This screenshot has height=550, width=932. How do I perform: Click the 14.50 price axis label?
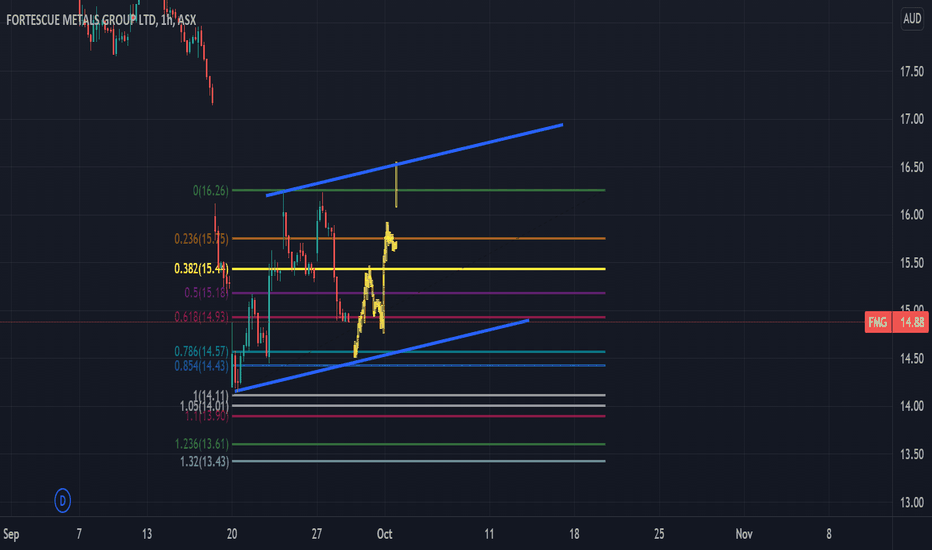coord(911,359)
